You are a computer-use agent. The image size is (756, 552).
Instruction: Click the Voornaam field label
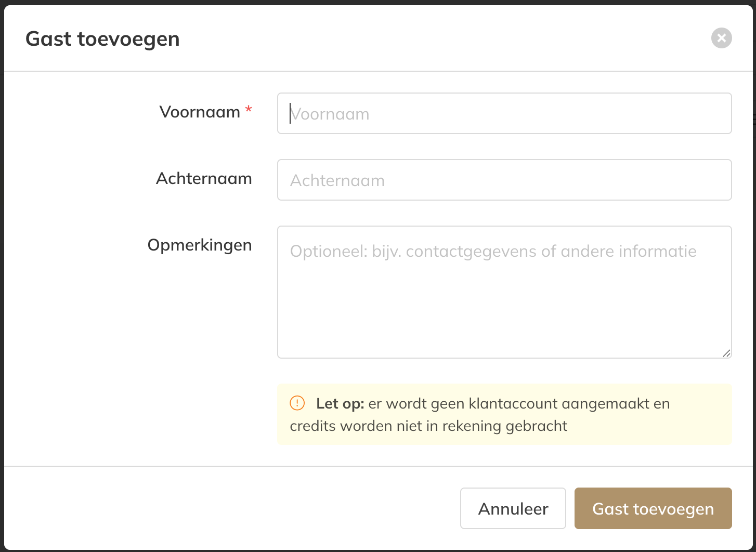pyautogui.click(x=200, y=112)
